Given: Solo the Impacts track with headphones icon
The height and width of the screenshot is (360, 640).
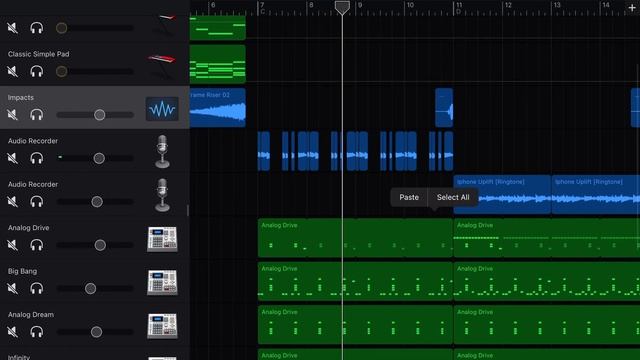Looking at the screenshot, I should tap(37, 115).
